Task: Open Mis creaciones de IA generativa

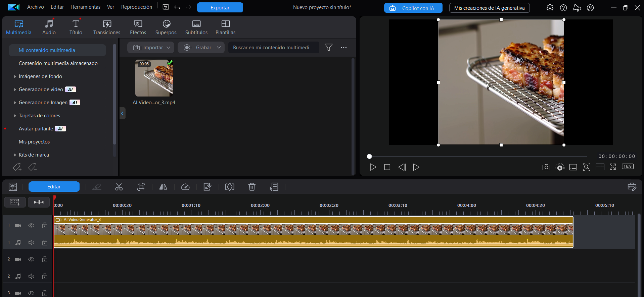Action: 490,8
